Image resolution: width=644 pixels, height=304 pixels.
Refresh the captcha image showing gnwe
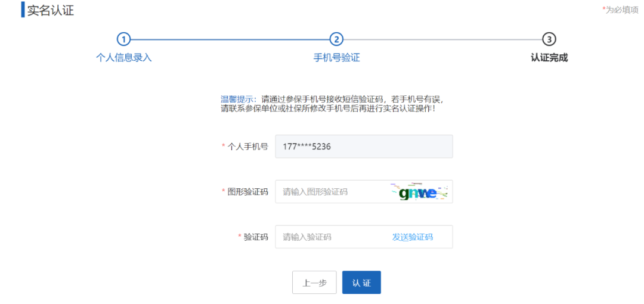pyautogui.click(x=419, y=192)
